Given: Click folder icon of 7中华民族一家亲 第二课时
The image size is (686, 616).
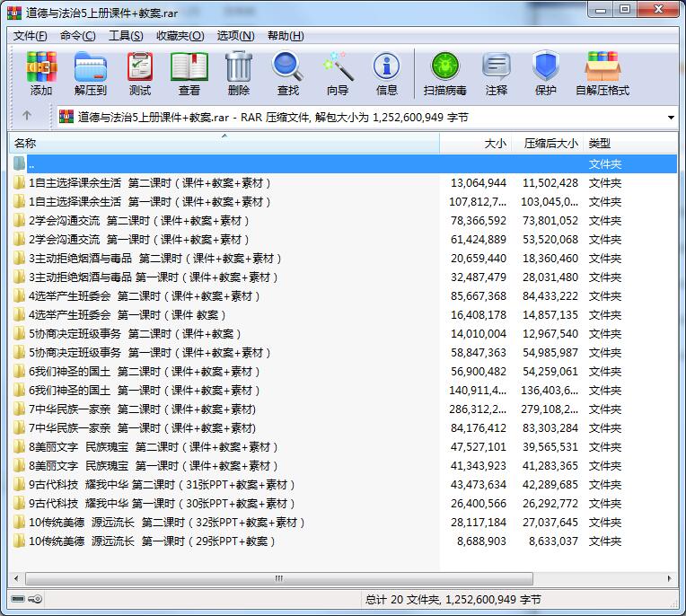Looking at the screenshot, I should [19, 409].
